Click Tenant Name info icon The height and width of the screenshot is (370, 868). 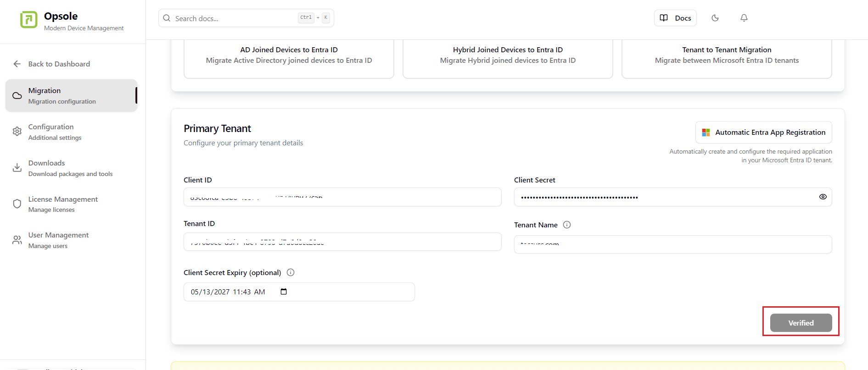coord(567,225)
